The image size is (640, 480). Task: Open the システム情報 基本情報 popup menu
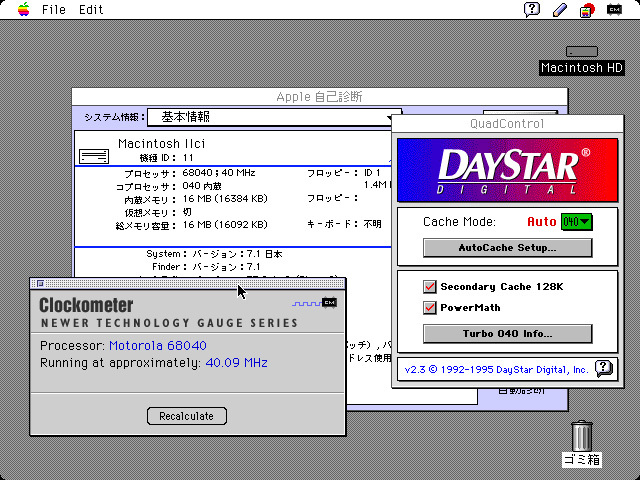point(270,118)
